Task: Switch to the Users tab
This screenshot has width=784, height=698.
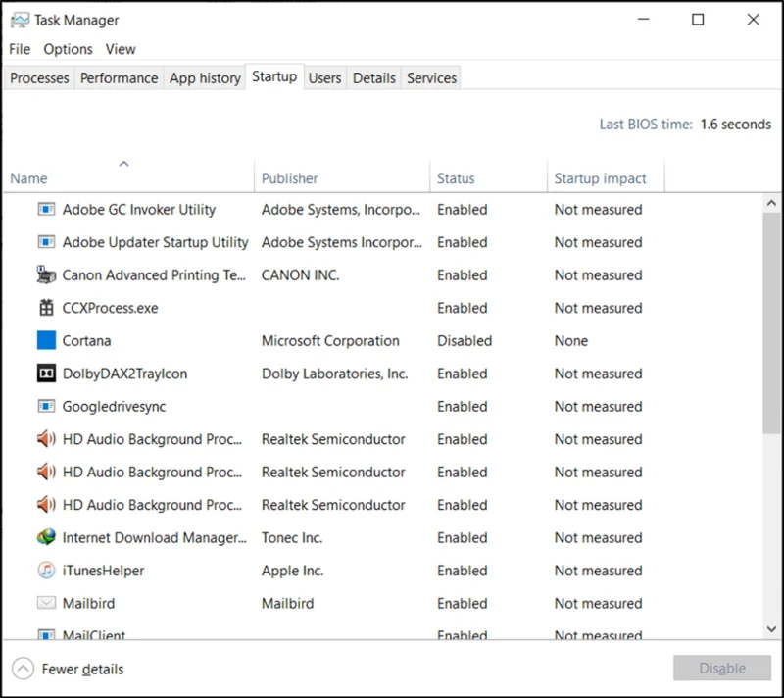Action: click(x=325, y=78)
